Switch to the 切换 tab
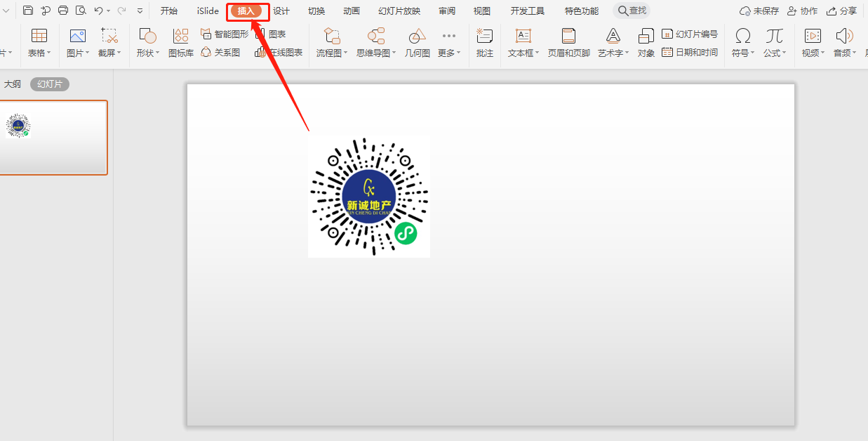This screenshot has height=441, width=868. pos(316,11)
